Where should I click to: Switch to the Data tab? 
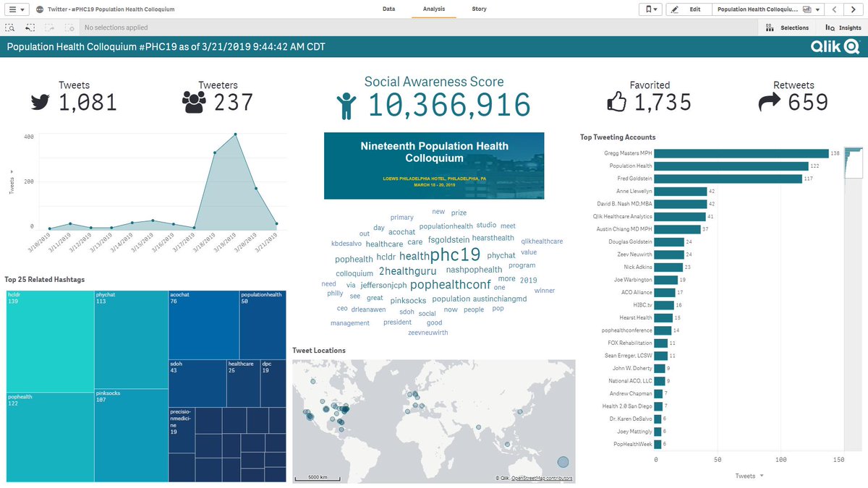[x=388, y=9]
